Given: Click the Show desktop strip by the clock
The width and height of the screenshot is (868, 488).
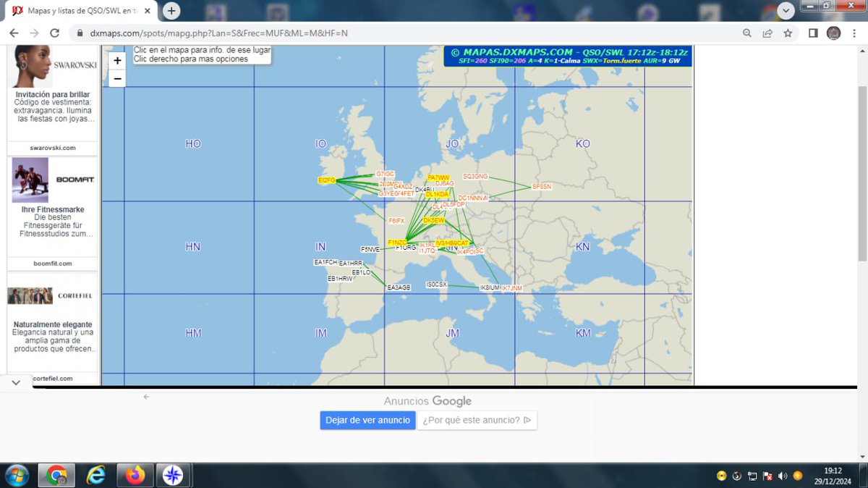Looking at the screenshot, I should tap(863, 476).
